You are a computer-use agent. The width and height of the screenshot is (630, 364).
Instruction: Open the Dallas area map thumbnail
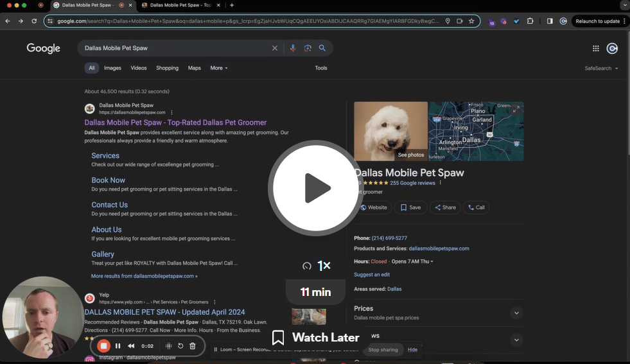[x=476, y=132]
